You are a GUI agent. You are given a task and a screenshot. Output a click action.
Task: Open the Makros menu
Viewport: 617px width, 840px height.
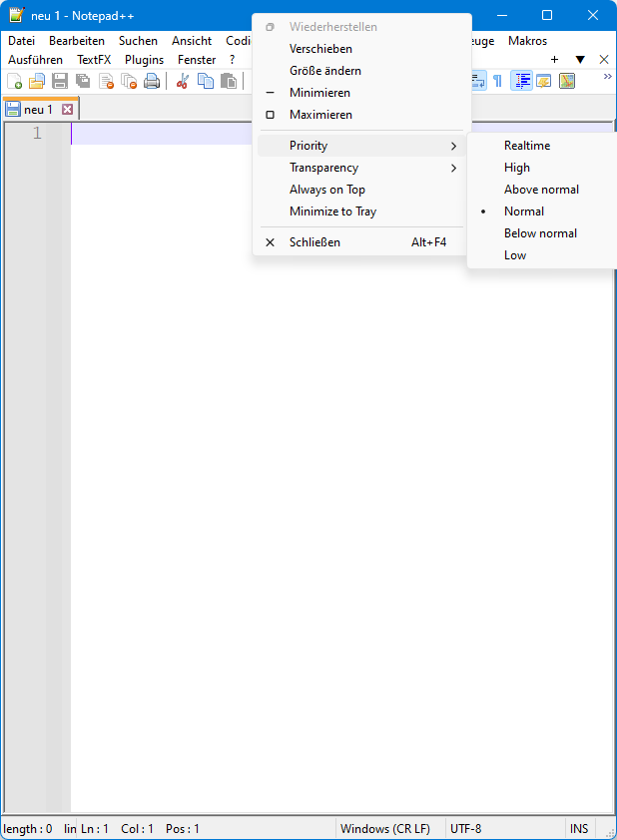pyautogui.click(x=527, y=41)
